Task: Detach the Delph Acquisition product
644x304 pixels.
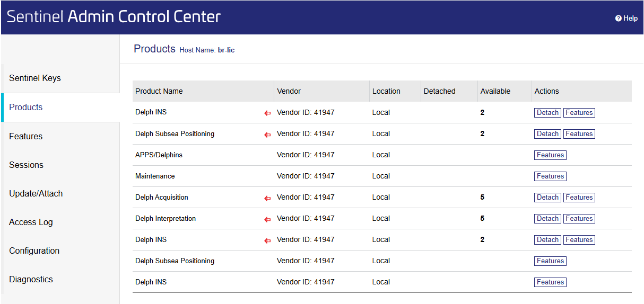Action: click(x=547, y=198)
